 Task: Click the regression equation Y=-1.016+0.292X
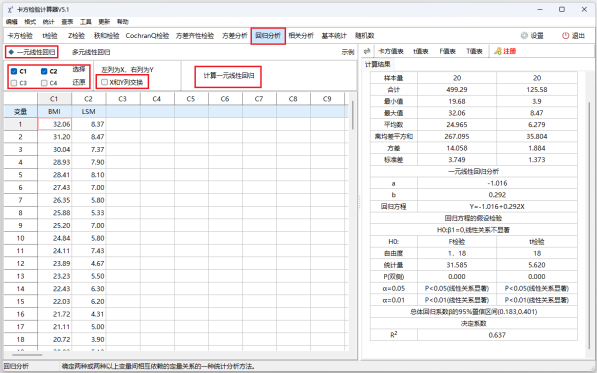point(497,207)
